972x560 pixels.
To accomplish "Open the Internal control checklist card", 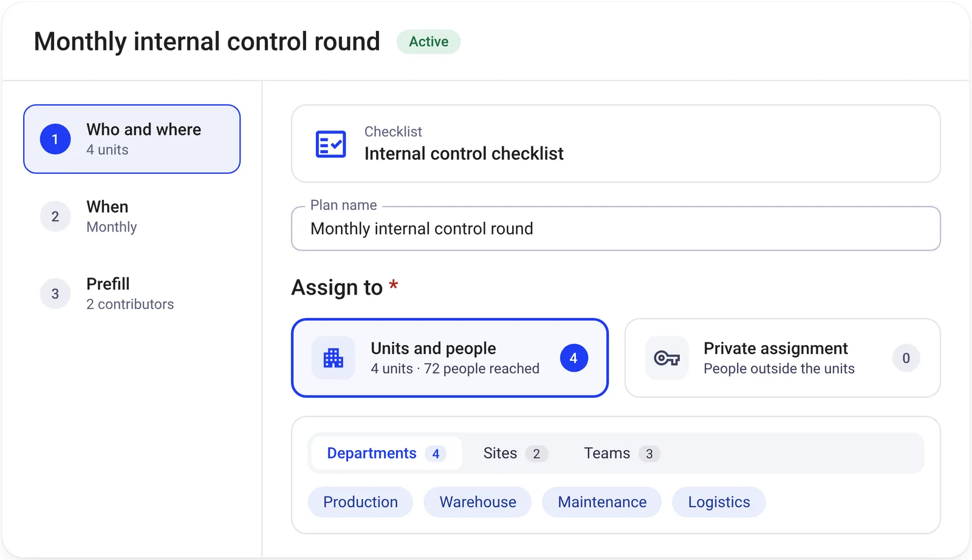I will [616, 144].
